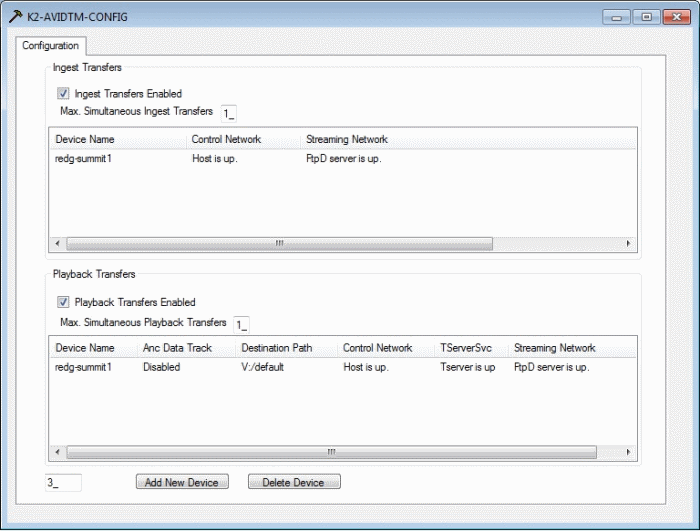The width and height of the screenshot is (700, 531).
Task: Sort Ingest list by Control Network header
Action: 227,139
